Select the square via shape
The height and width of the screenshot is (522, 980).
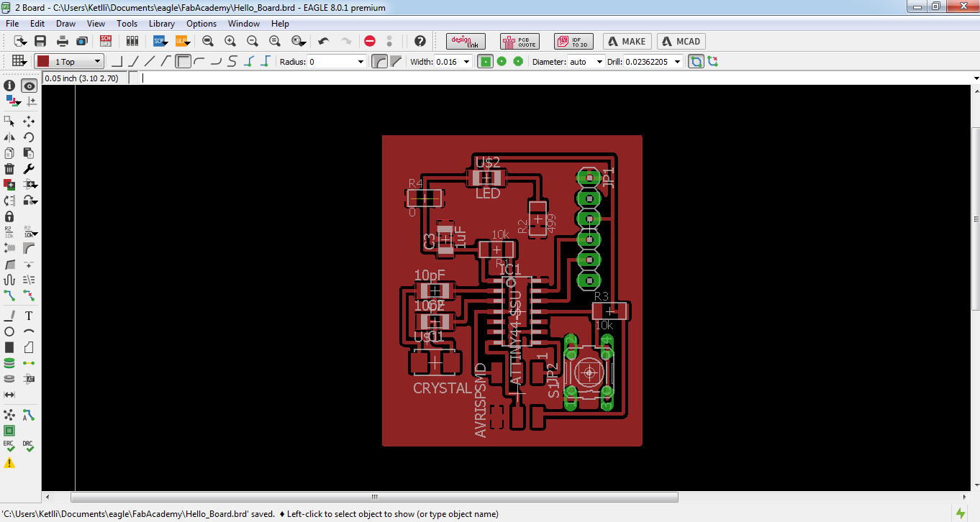pyautogui.click(x=486, y=62)
